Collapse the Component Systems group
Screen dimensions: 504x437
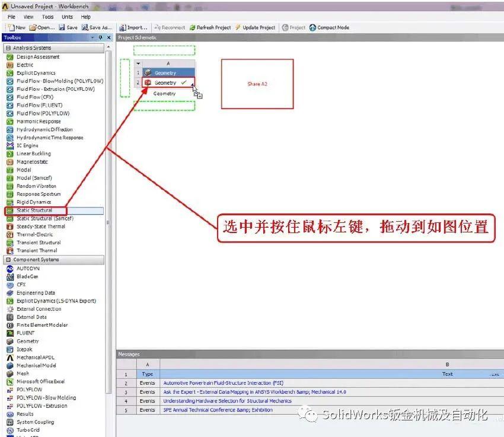click(x=8, y=259)
